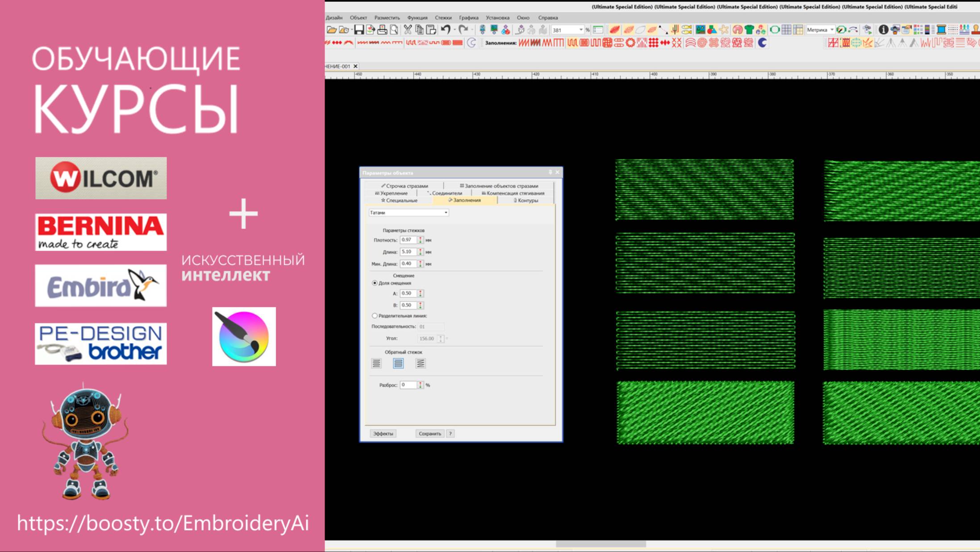Open the Татами fill type dropdown
980x552 pixels.
click(x=446, y=213)
